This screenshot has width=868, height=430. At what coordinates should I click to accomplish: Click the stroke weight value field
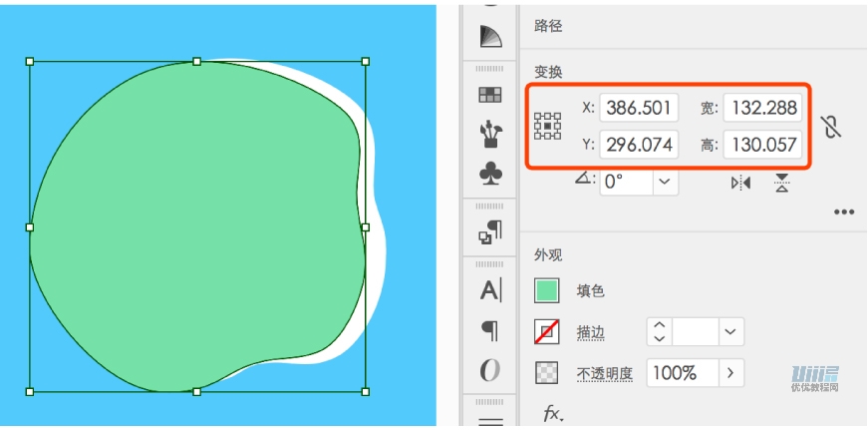click(x=696, y=331)
